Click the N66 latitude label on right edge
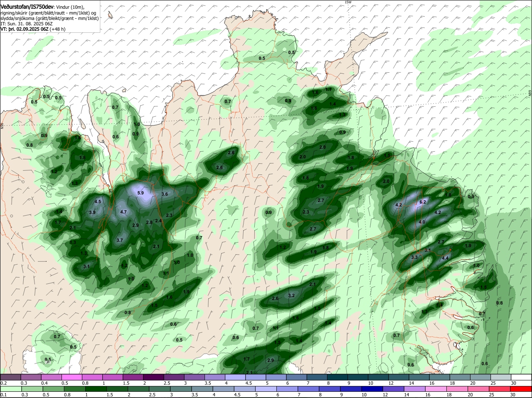 pyautogui.click(x=530, y=94)
